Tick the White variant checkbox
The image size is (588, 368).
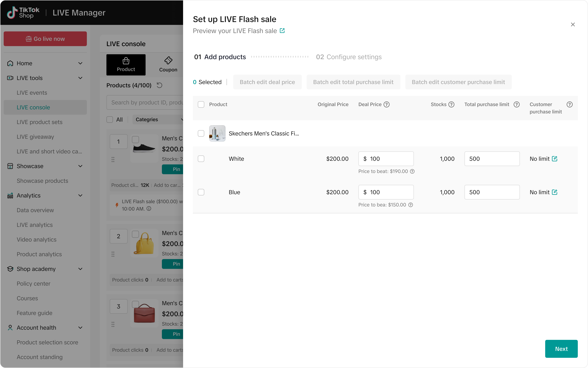tap(201, 159)
